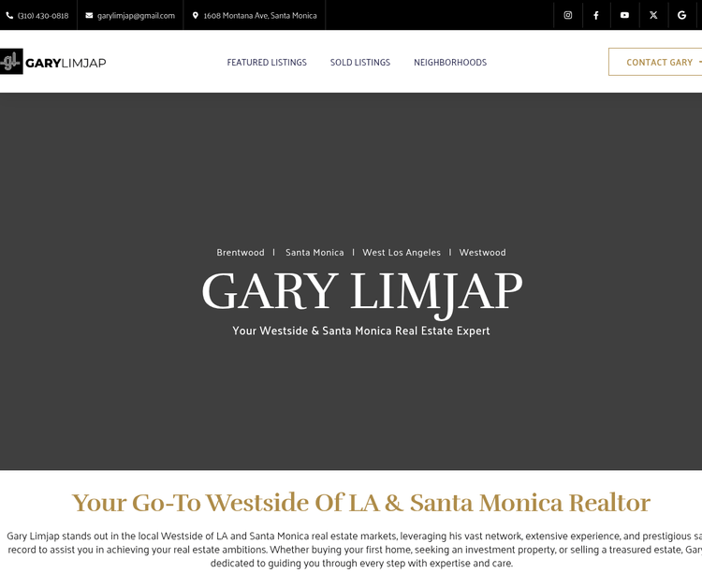Open address 1608 Montana Ave, Santa Monica
The width and height of the screenshot is (702, 588).
pos(260,16)
